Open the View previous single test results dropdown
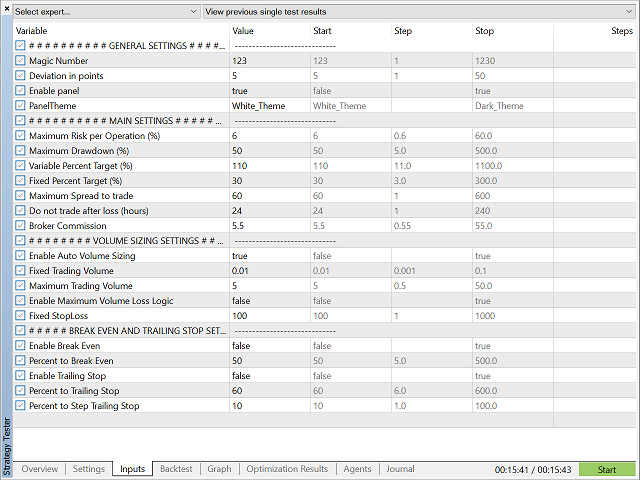 419,12
